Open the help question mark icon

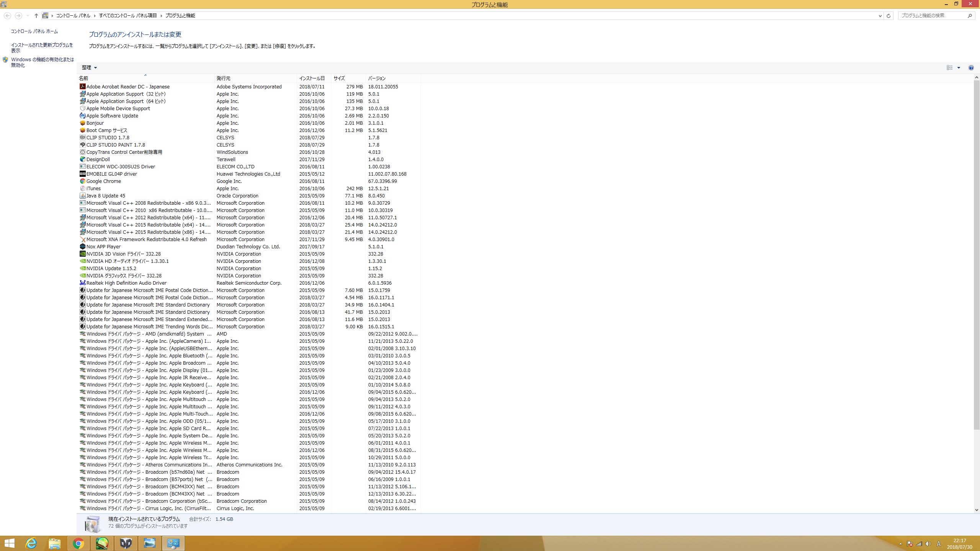(x=971, y=68)
